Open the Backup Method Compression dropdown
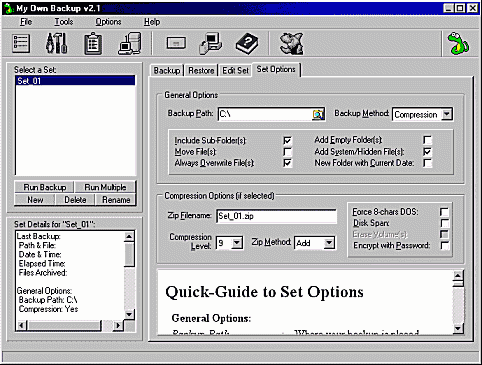The image size is (482, 365). pyautogui.click(x=447, y=114)
